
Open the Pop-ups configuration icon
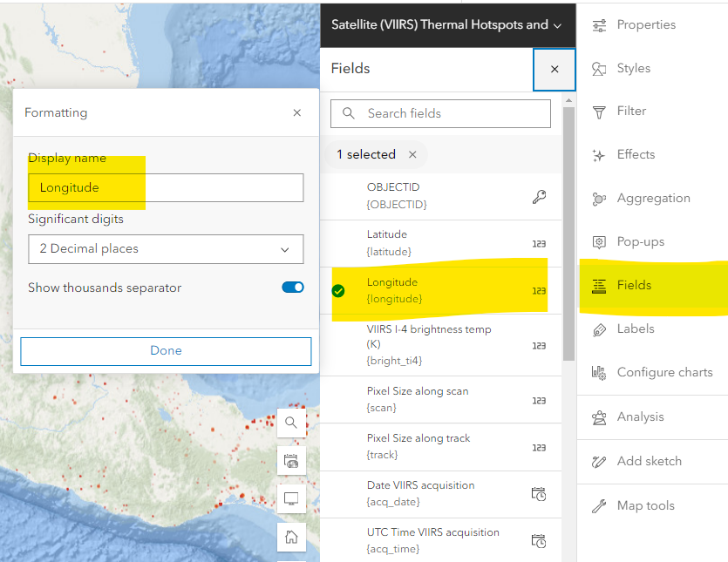tap(599, 242)
